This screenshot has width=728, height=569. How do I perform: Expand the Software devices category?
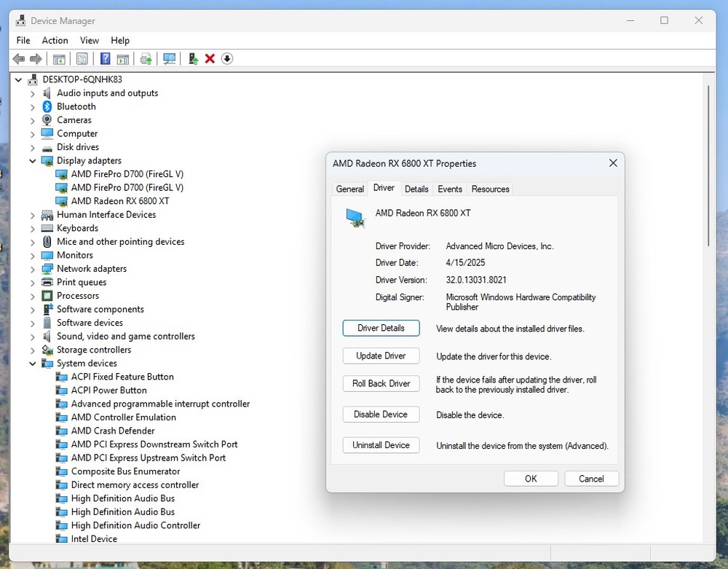pos(33,323)
